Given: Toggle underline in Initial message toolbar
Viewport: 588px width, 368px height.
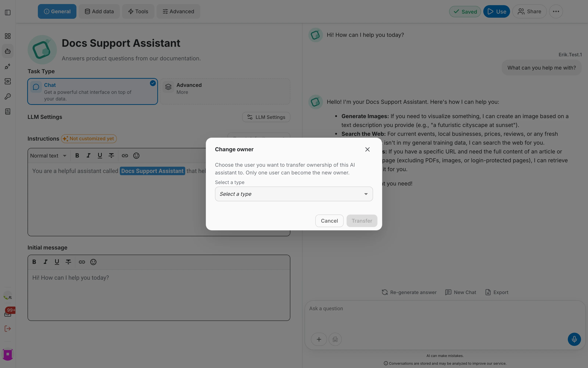Looking at the screenshot, I should [57, 262].
